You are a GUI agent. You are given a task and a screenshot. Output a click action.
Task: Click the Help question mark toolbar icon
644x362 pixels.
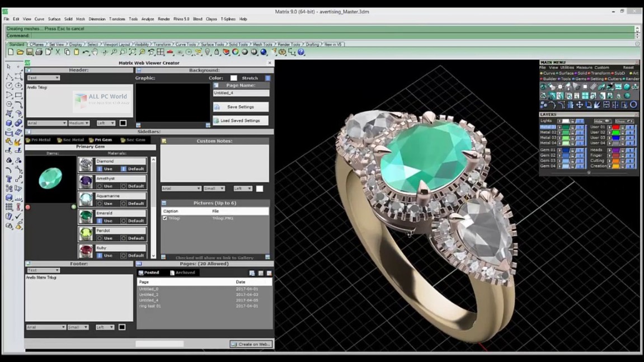tap(301, 52)
